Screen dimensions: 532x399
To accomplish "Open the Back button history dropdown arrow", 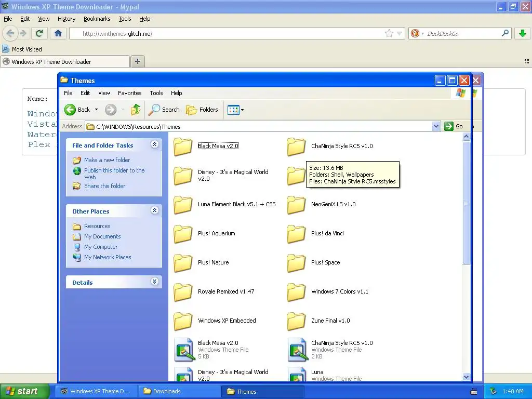I will point(96,110).
